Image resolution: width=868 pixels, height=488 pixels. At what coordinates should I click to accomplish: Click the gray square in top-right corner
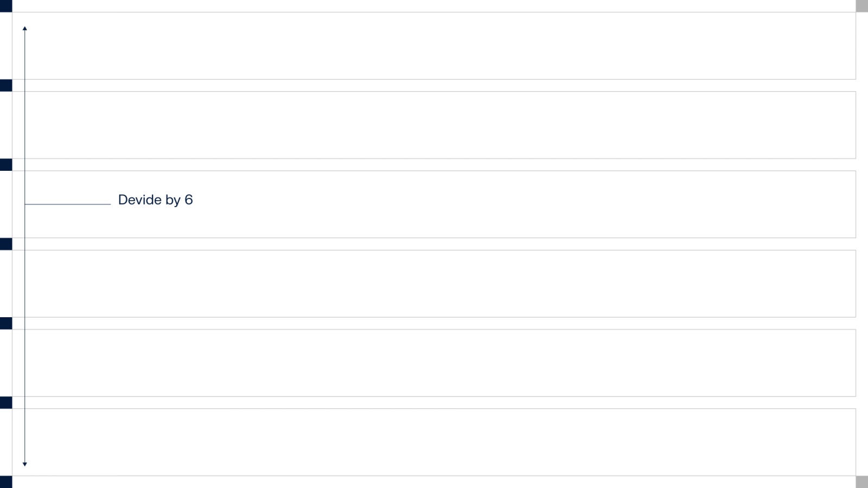(x=861, y=6)
